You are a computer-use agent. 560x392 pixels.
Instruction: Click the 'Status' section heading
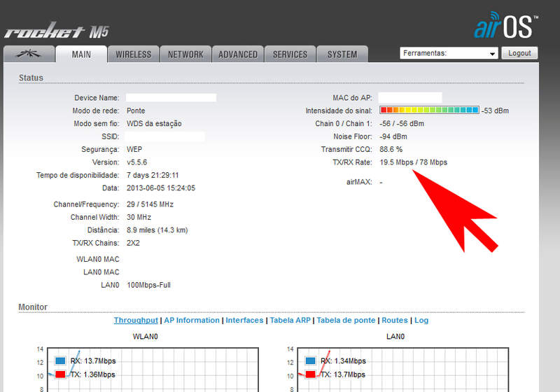31,78
